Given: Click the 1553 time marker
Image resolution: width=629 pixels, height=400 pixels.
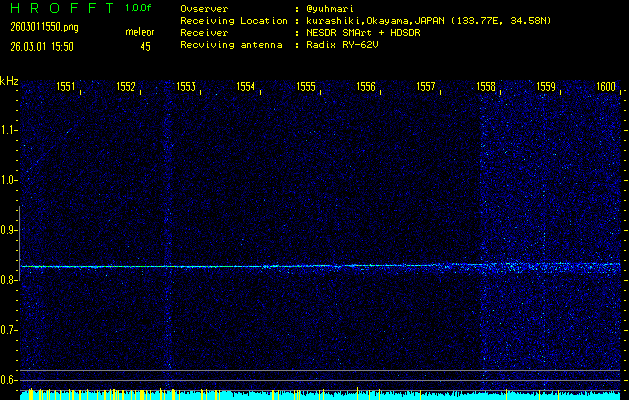Looking at the screenshot, I should click(186, 87).
